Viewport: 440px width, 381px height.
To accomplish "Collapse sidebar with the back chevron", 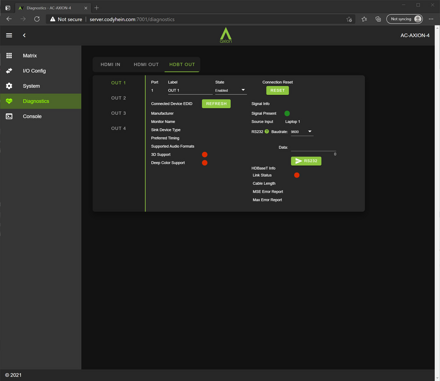I will (x=24, y=35).
